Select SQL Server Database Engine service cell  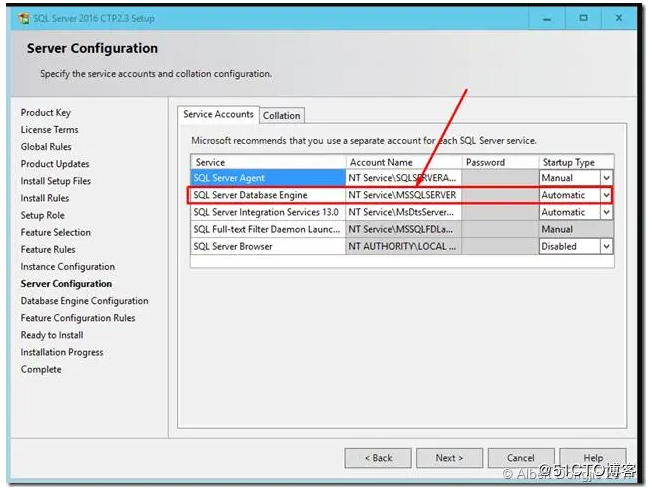268,195
